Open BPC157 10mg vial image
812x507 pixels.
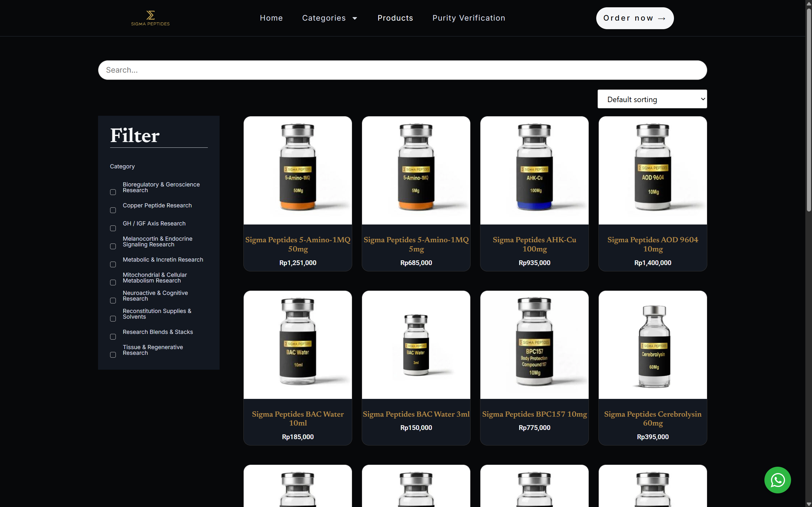534,345
